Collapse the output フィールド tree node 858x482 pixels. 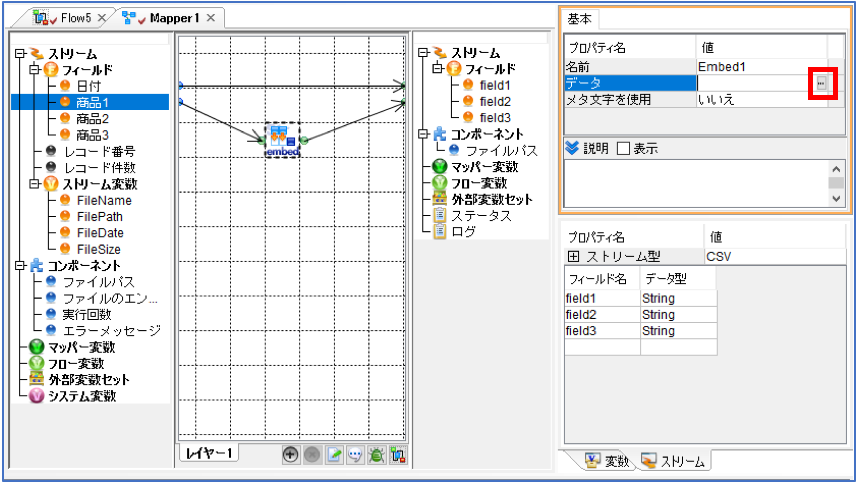click(x=437, y=68)
